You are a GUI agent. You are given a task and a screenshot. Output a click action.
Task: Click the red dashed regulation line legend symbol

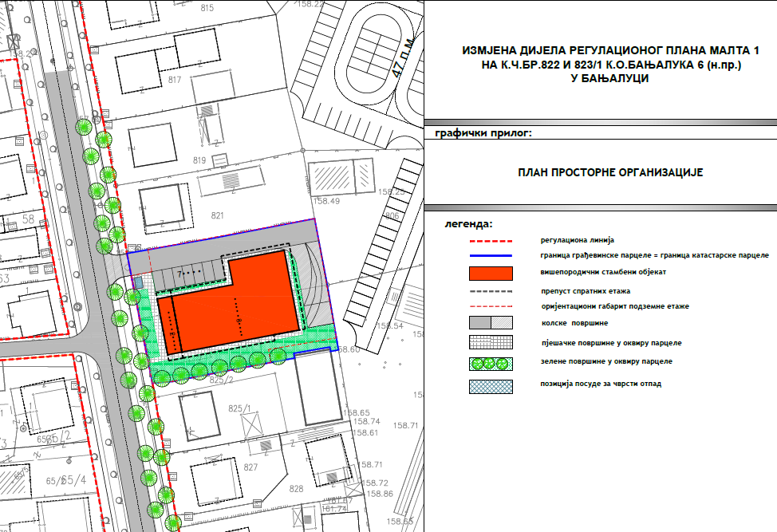(x=490, y=240)
